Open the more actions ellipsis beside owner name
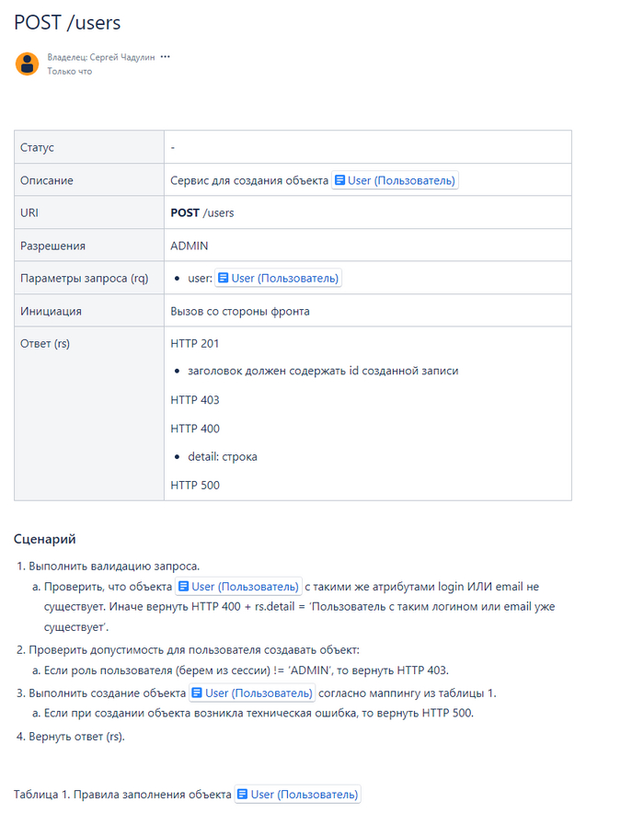This screenshot has width=644, height=813. [x=166, y=57]
